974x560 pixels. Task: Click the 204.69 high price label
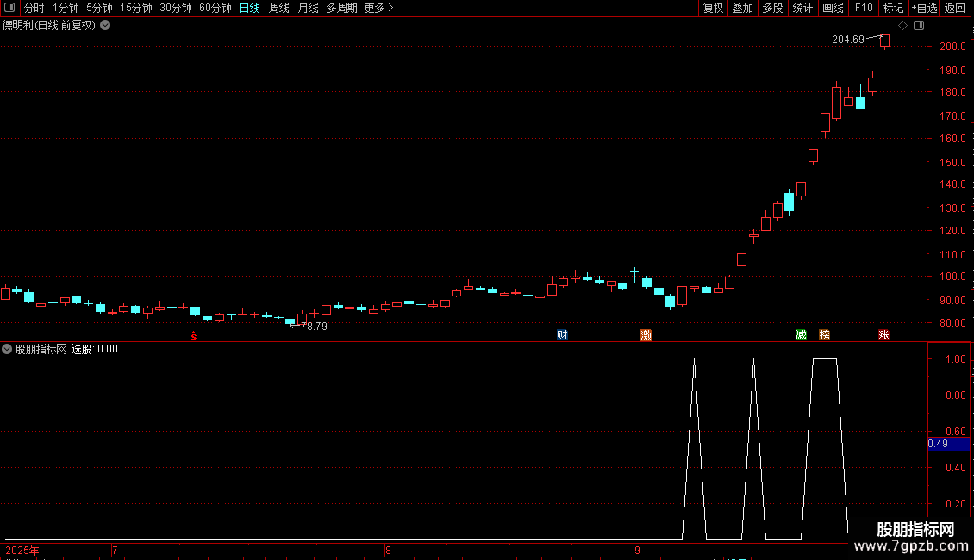point(848,39)
